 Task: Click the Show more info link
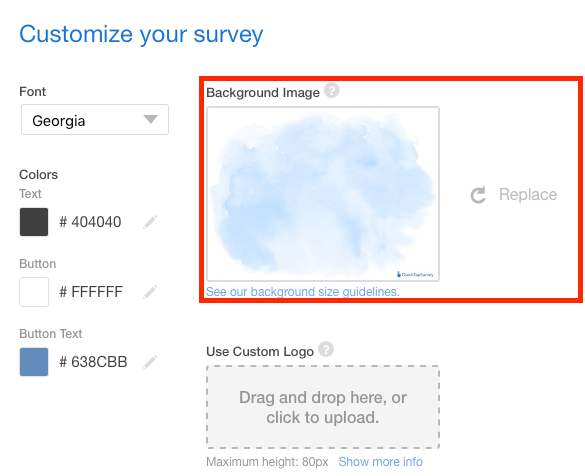(381, 462)
